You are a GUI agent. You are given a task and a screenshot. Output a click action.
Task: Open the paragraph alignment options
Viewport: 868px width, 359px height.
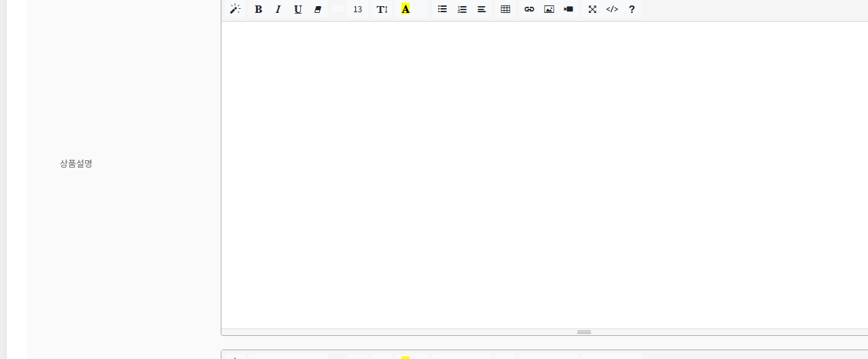pos(482,10)
